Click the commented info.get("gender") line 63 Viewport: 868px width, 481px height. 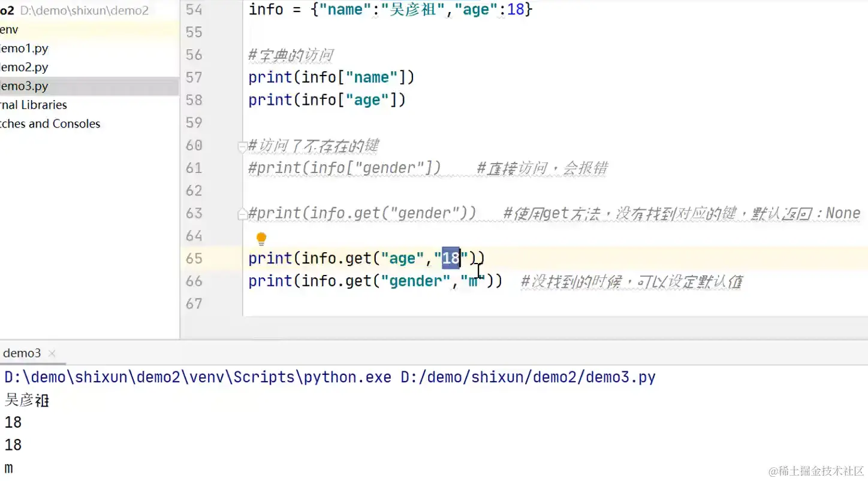coord(362,213)
